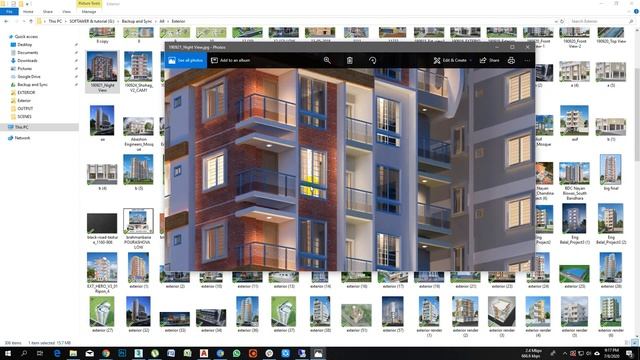
Task: Open the SCENES folder in the sidebar
Action: 24,116
